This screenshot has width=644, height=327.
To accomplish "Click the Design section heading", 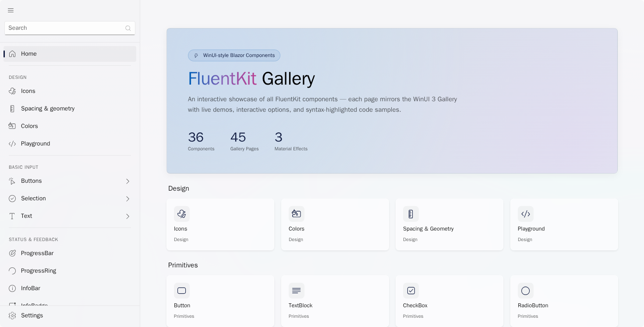I will pos(179,188).
